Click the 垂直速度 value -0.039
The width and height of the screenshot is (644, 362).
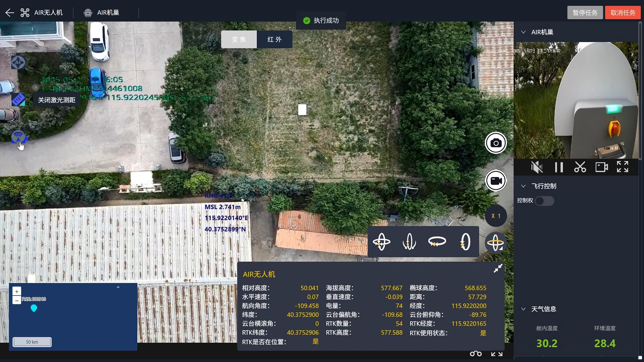click(394, 297)
